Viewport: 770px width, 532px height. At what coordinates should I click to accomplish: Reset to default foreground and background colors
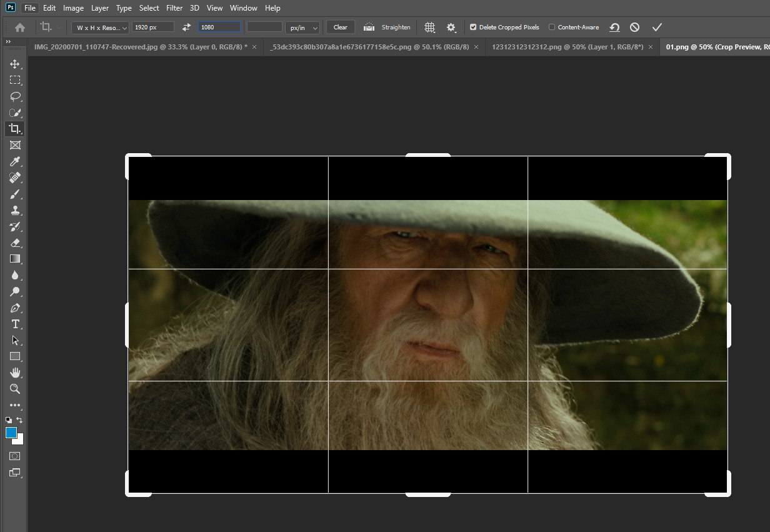[9, 420]
